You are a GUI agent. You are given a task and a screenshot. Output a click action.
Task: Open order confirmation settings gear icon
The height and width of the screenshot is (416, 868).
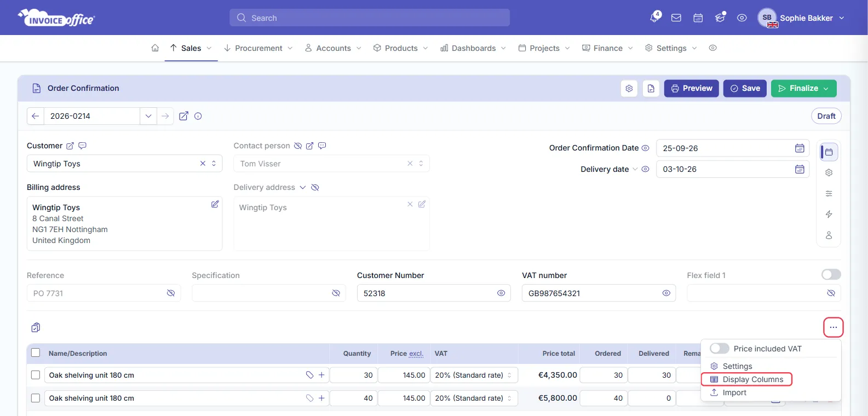point(629,88)
